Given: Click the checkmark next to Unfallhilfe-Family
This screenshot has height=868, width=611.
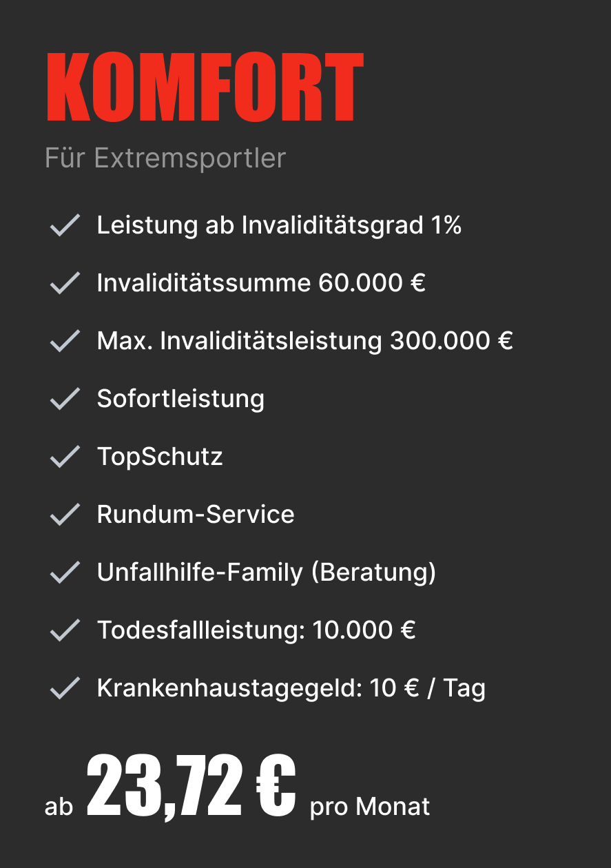Looking at the screenshot, I should click(65, 572).
